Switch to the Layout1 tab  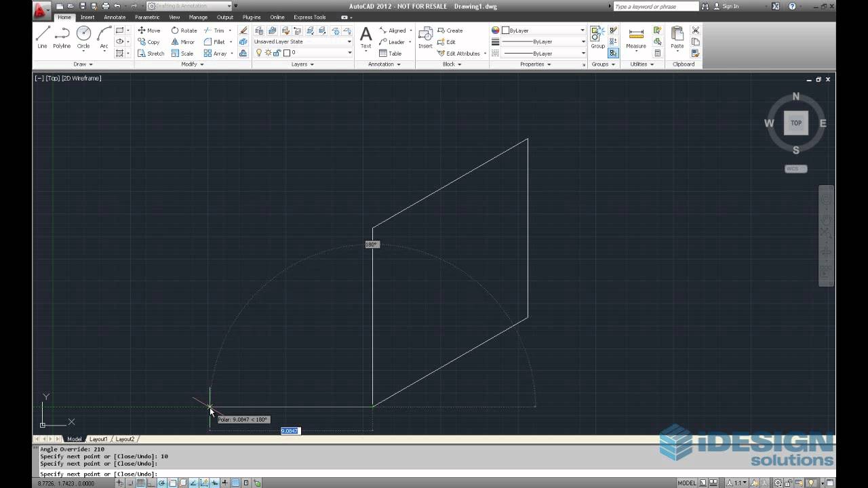pos(98,439)
